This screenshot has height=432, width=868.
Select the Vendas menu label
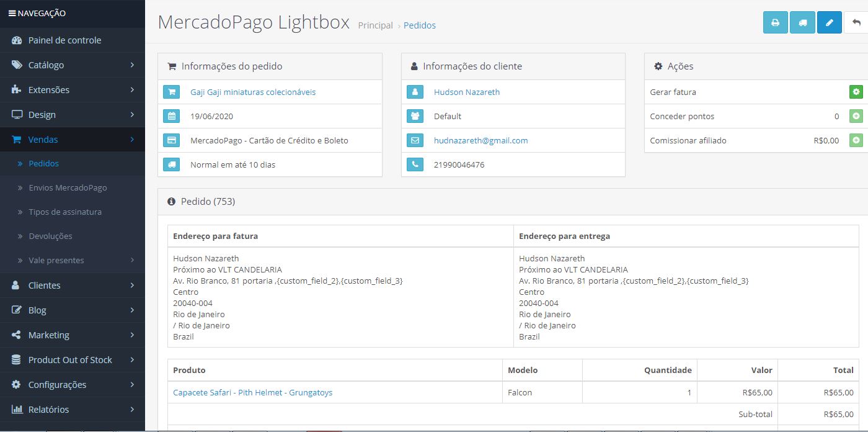[x=43, y=140]
